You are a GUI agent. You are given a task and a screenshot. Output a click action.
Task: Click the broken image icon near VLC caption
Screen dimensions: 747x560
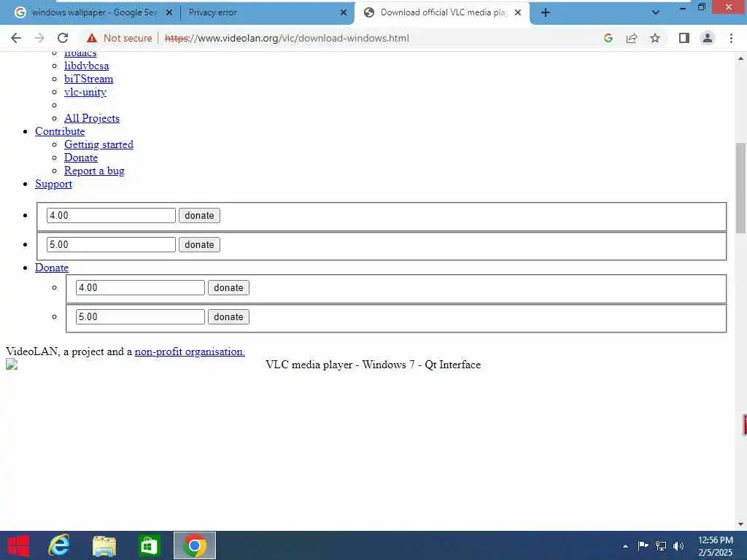pyautogui.click(x=12, y=365)
